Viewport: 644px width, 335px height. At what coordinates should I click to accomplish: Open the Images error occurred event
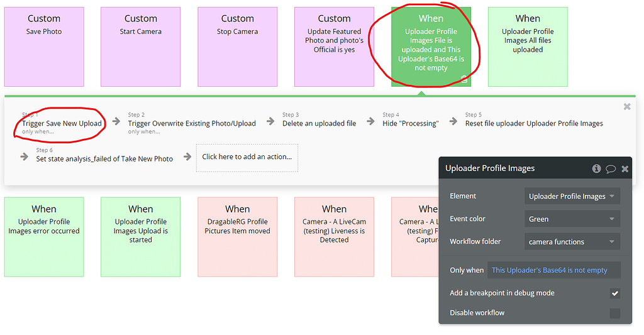point(44,237)
